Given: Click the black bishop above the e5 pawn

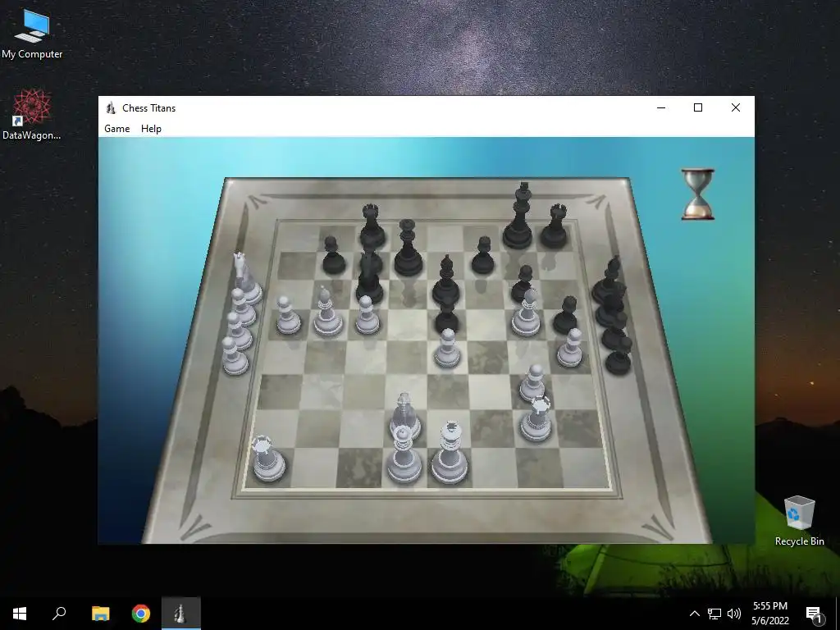Looking at the screenshot, I should click(445, 281).
